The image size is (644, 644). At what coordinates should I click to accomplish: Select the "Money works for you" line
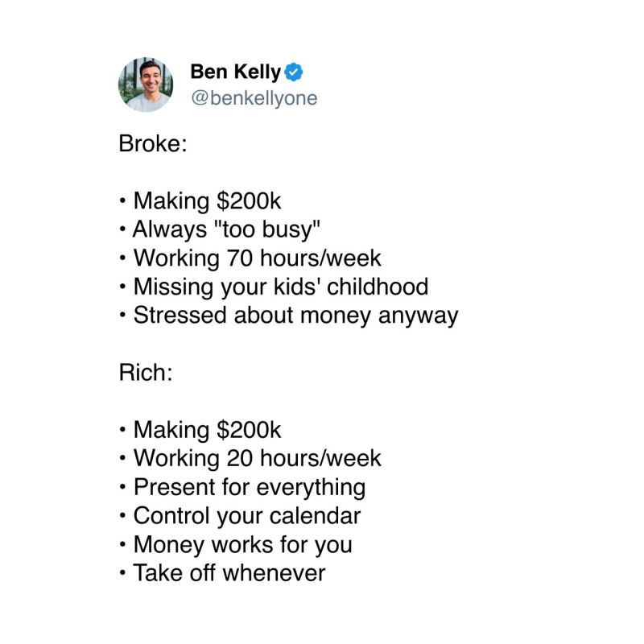[242, 544]
